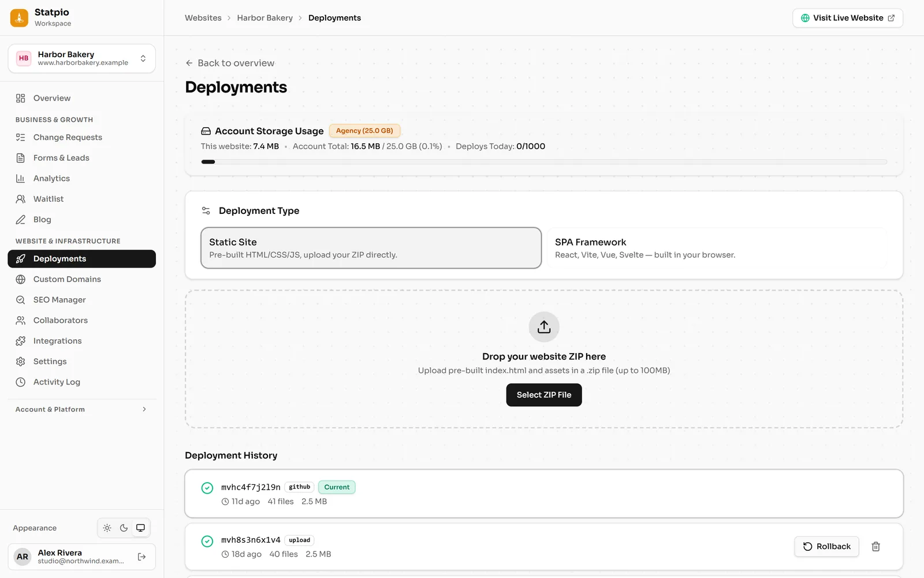The height and width of the screenshot is (578, 924).
Task: Click the github source tag
Action: pyautogui.click(x=299, y=487)
